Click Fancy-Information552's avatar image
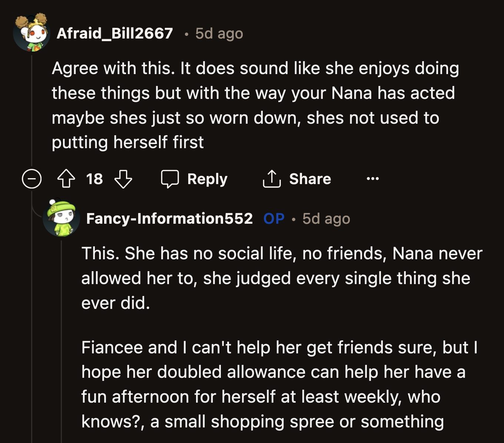Image resolution: width=504 pixels, height=443 pixels. 62,218
